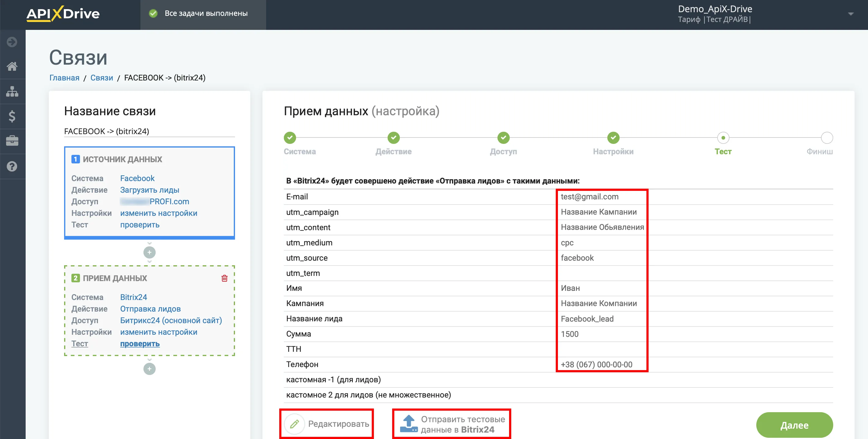Image resolution: width=868 pixels, height=439 pixels.
Task: Open the Главная breadcrumb link
Action: pos(64,78)
